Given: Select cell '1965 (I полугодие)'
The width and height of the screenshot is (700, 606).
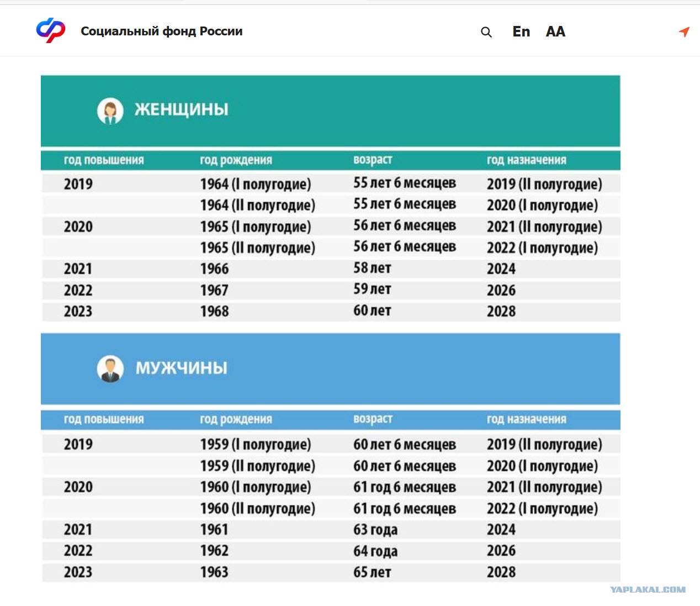Looking at the screenshot, I should click(x=256, y=226).
